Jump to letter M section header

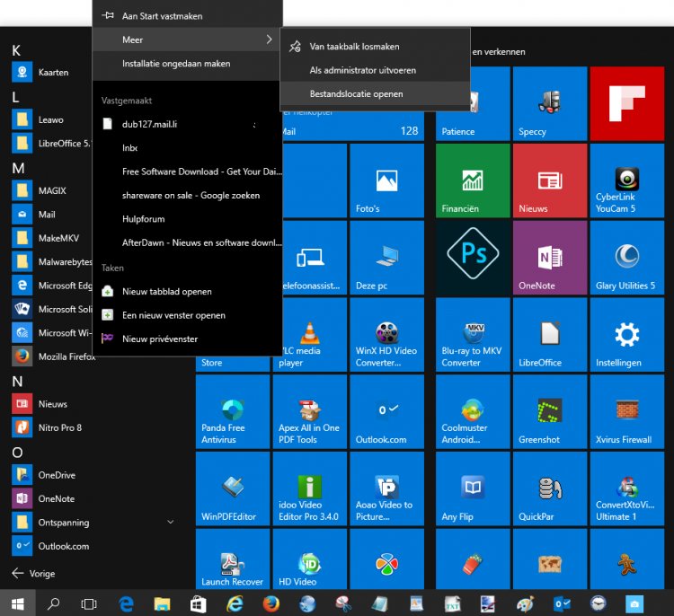coord(17,168)
